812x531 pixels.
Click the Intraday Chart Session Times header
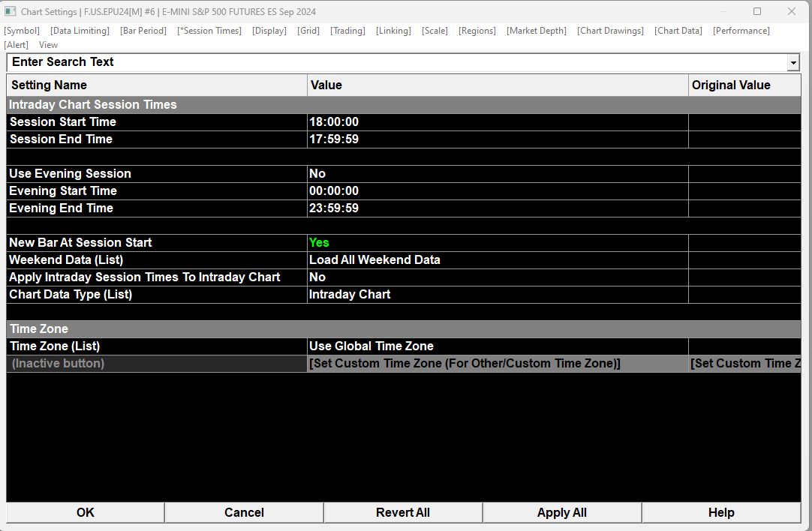point(404,104)
